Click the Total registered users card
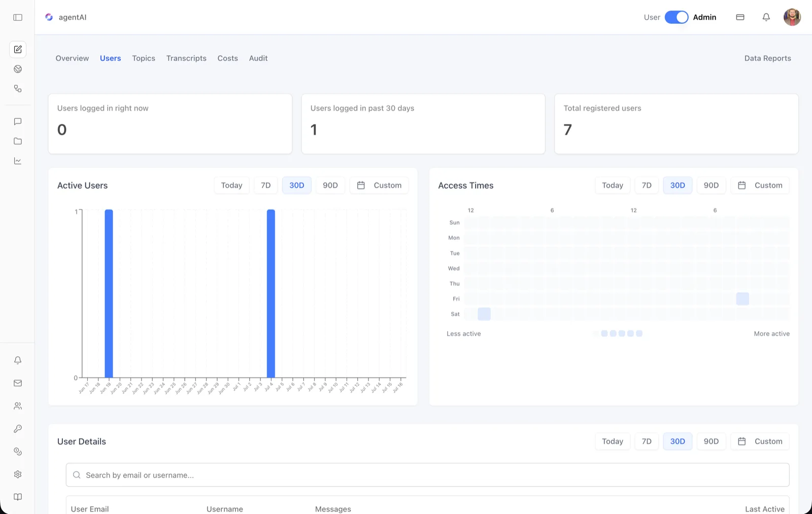This screenshot has height=514, width=812. (x=676, y=124)
